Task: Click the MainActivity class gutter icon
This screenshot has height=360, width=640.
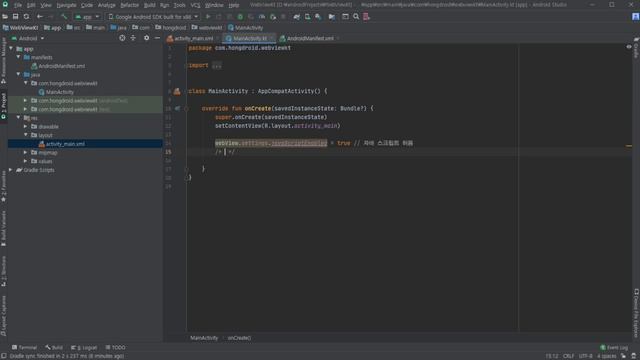Action: click(177, 91)
